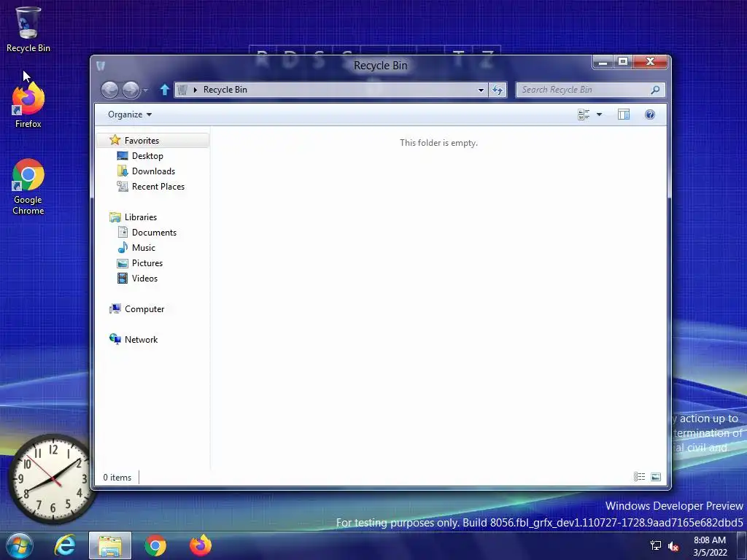The height and width of the screenshot is (560, 747).
Task: Go forward with the Explorer forward arrow
Action: [x=131, y=90]
